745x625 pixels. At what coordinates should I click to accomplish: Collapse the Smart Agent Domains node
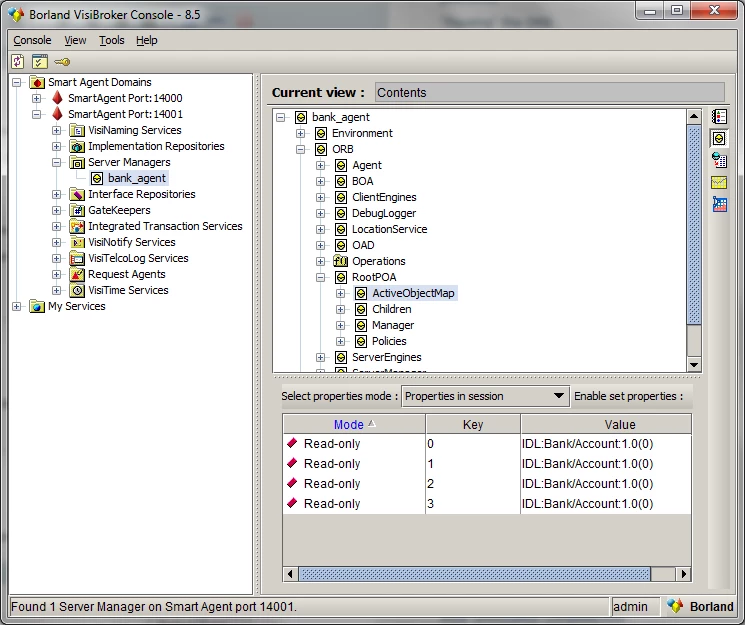coord(17,82)
